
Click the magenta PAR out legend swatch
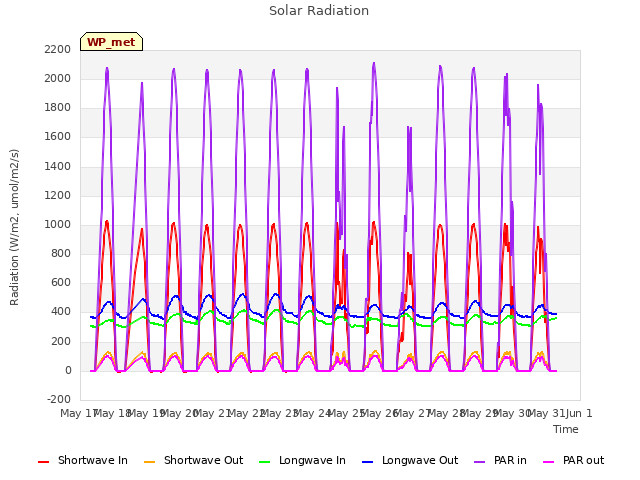(x=549, y=462)
